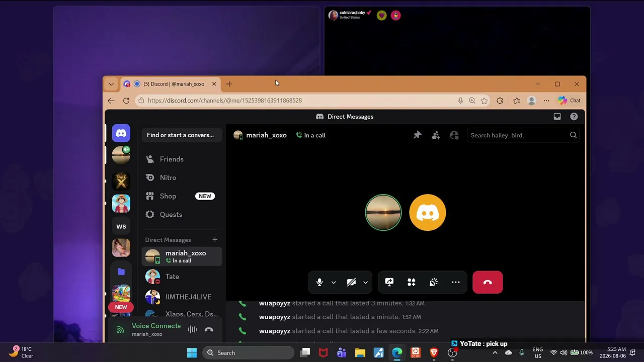Open the Nitro page
644x362 pixels.
pos(181,177)
